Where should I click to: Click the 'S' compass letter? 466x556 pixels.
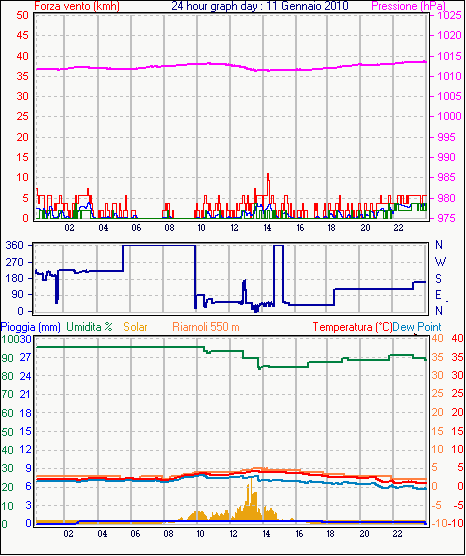pyautogui.click(x=439, y=279)
